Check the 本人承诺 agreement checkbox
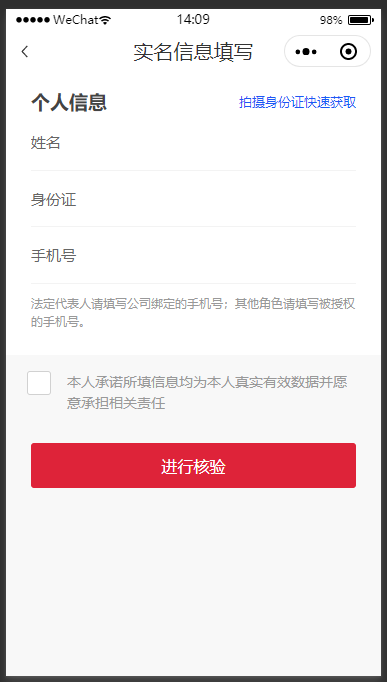 tap(39, 383)
